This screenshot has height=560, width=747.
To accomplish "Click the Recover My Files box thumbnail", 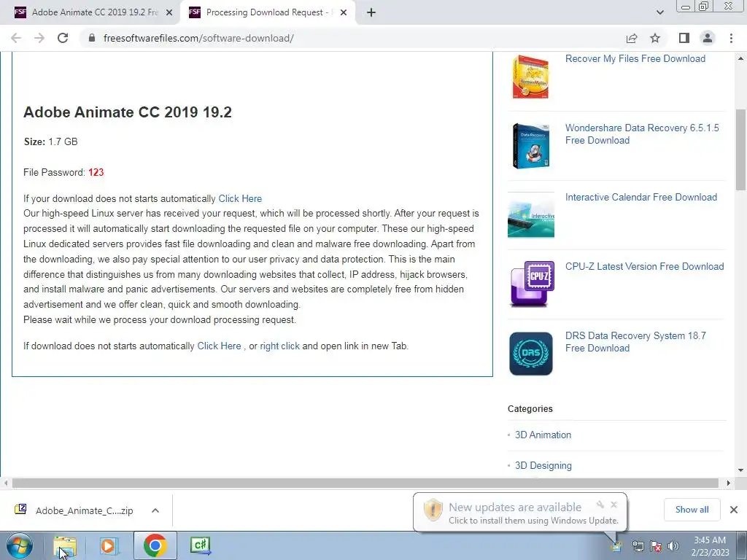I will tap(531, 77).
